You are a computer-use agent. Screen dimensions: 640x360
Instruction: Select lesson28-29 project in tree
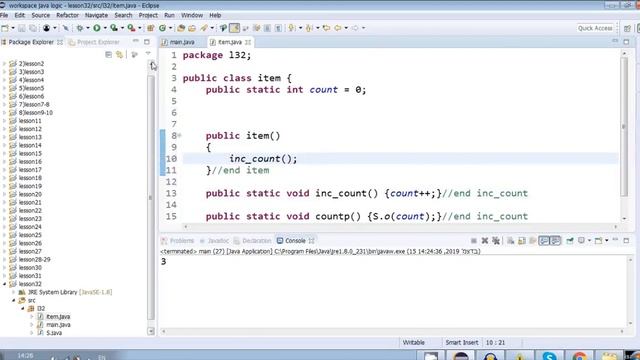click(x=34, y=259)
